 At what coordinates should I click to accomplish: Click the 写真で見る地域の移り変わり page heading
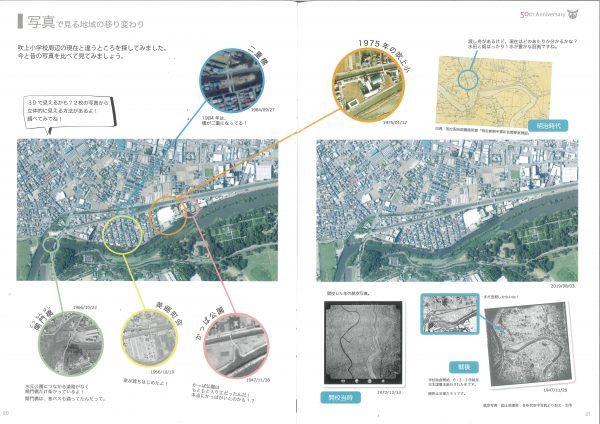(96, 18)
